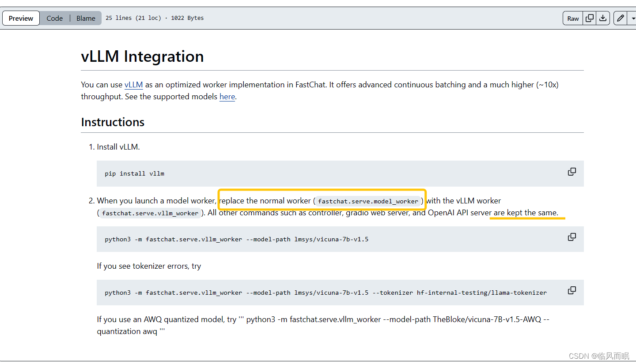Click 'If you see tokenizer errors, try' text
636x364 pixels.
point(149,266)
